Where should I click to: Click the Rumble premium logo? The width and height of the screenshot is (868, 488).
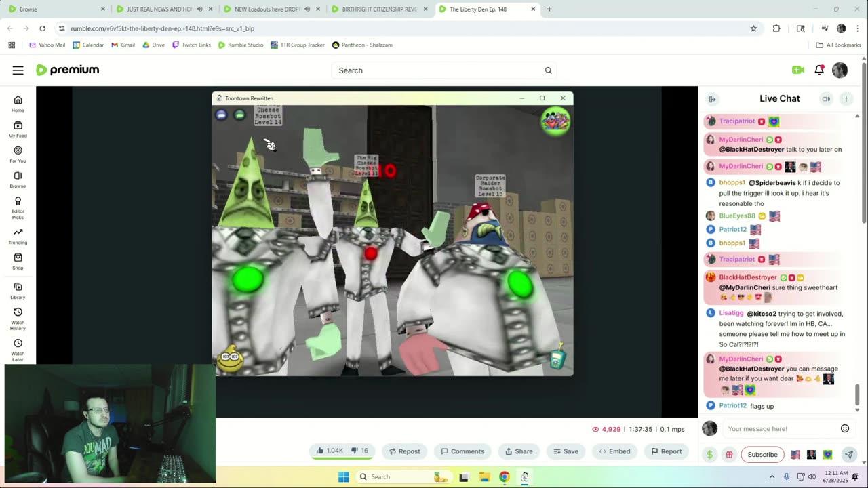[67, 70]
